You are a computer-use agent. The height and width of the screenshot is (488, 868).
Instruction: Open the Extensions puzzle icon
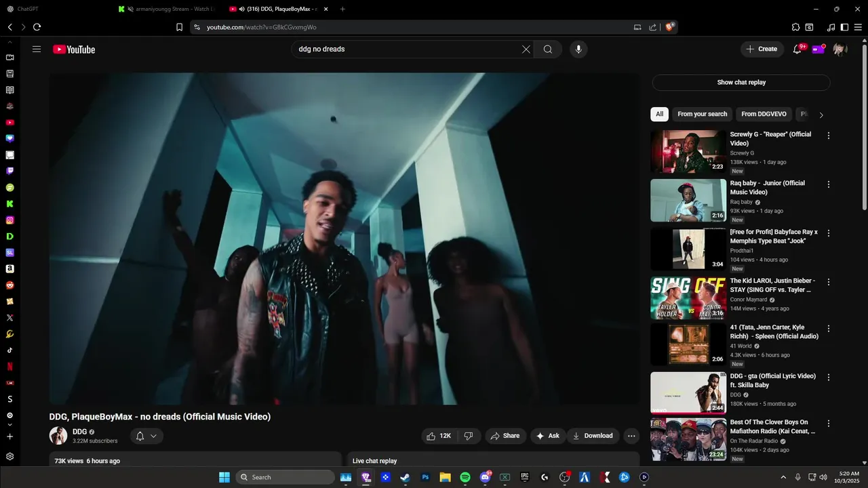tap(795, 27)
